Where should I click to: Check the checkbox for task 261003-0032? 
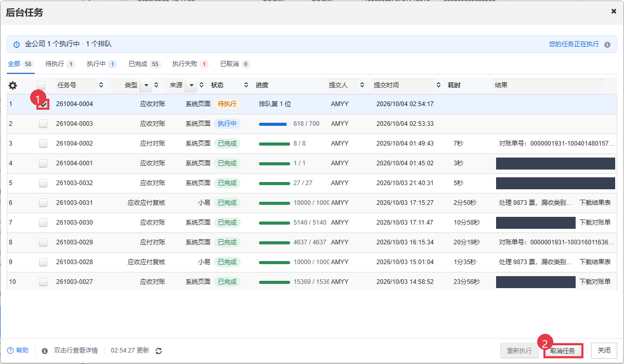pyautogui.click(x=43, y=183)
